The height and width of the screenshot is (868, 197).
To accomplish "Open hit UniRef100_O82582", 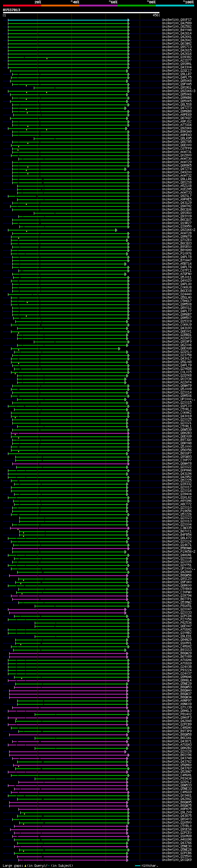I will [177, 26].
